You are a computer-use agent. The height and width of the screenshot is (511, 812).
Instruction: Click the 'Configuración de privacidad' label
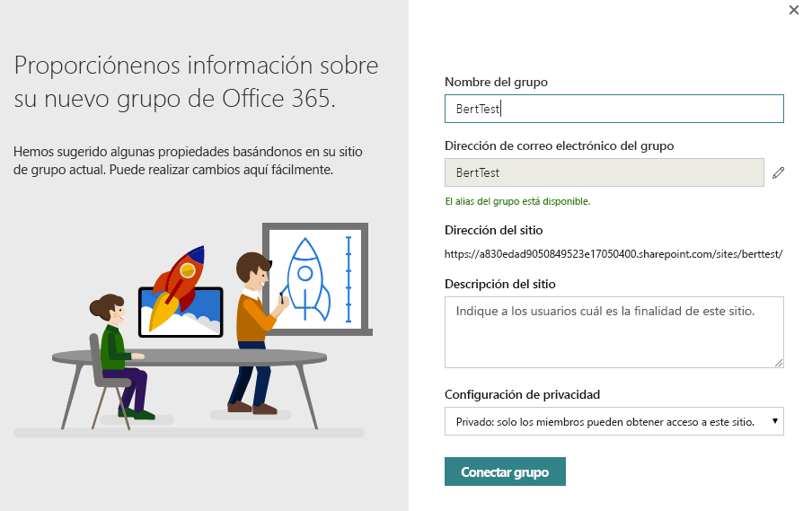point(522,394)
